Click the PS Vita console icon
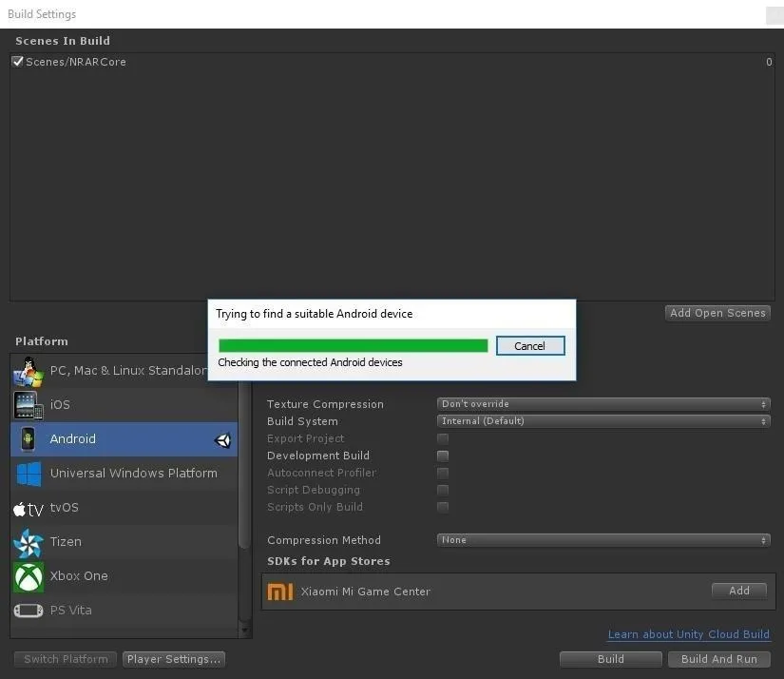Viewport: 784px width, 679px height. [x=28, y=611]
